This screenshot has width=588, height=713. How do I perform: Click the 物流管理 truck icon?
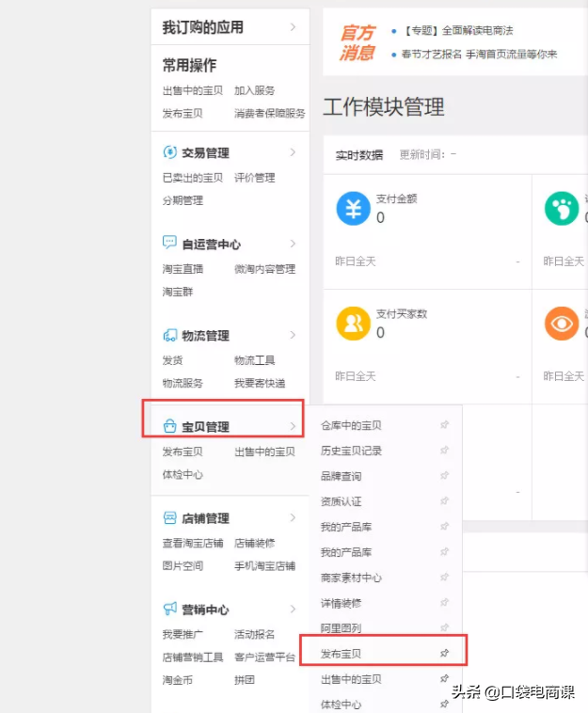(x=169, y=335)
